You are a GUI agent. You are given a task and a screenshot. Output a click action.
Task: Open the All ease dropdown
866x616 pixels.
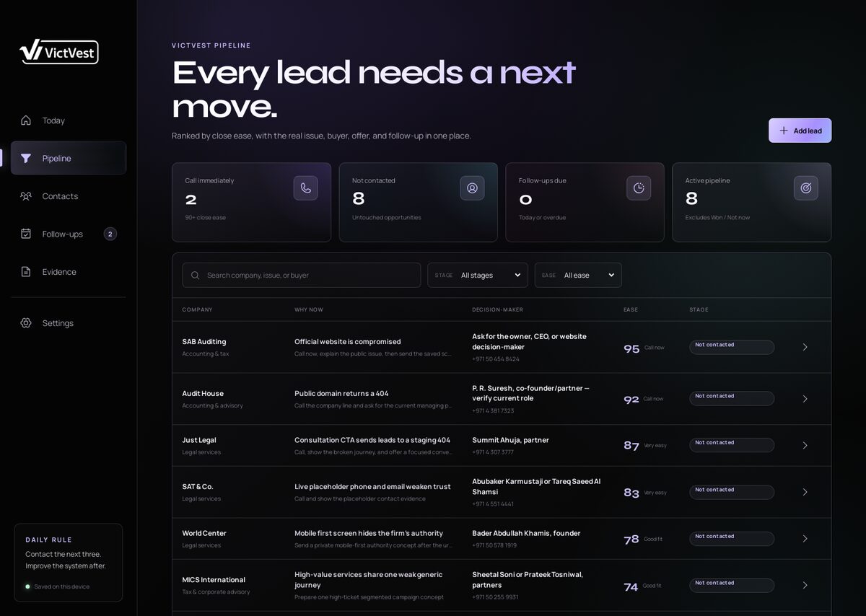coord(578,276)
